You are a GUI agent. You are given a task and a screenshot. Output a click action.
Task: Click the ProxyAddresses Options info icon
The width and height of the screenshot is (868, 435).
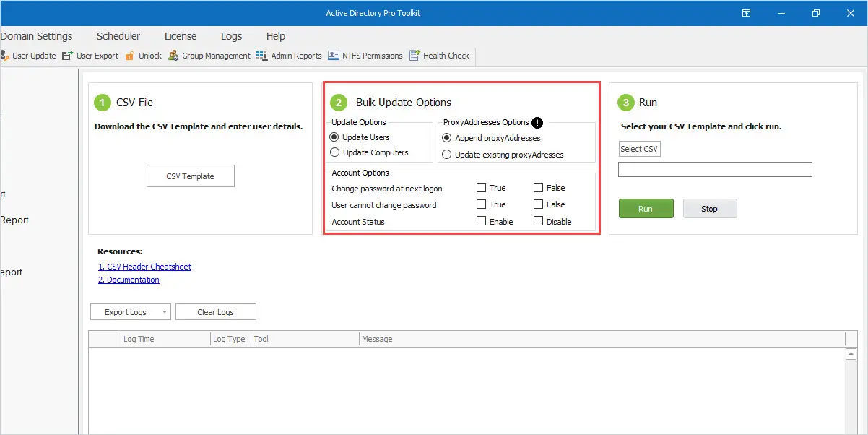pyautogui.click(x=537, y=123)
